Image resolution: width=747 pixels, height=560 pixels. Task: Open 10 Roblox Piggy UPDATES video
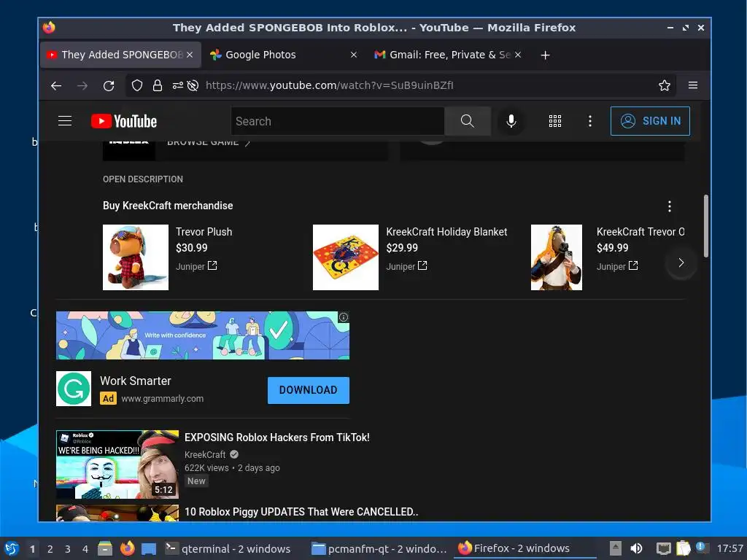click(301, 512)
